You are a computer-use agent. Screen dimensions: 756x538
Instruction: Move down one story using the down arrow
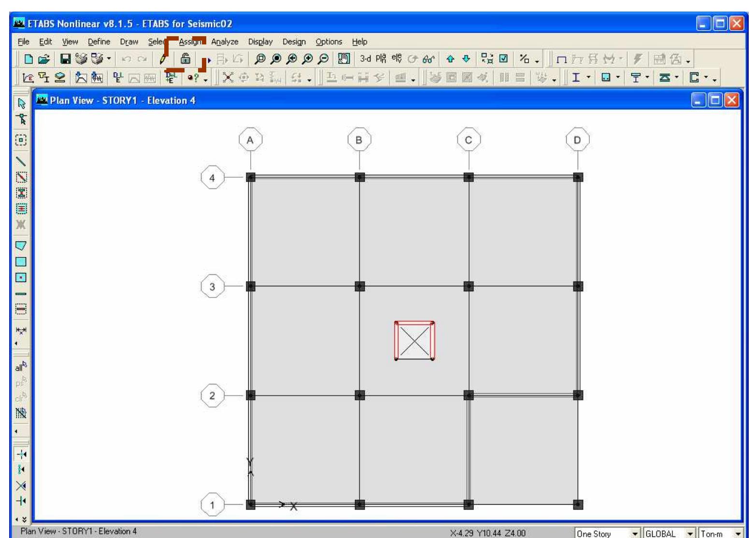click(x=465, y=59)
